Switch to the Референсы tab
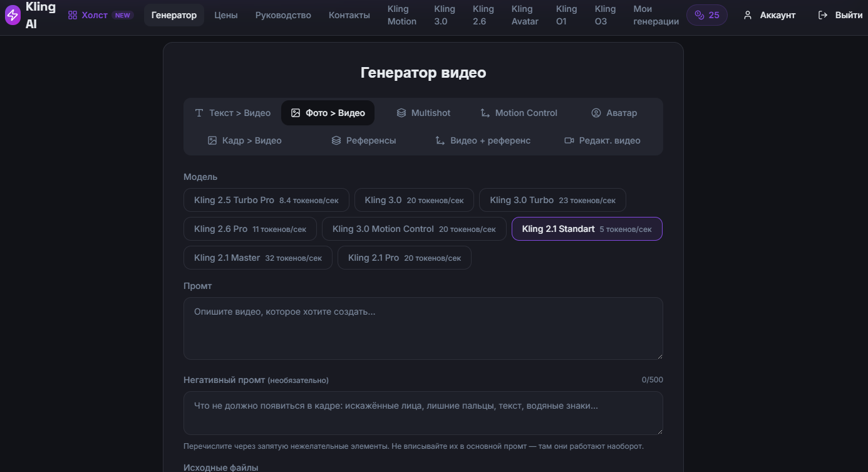 (364, 140)
